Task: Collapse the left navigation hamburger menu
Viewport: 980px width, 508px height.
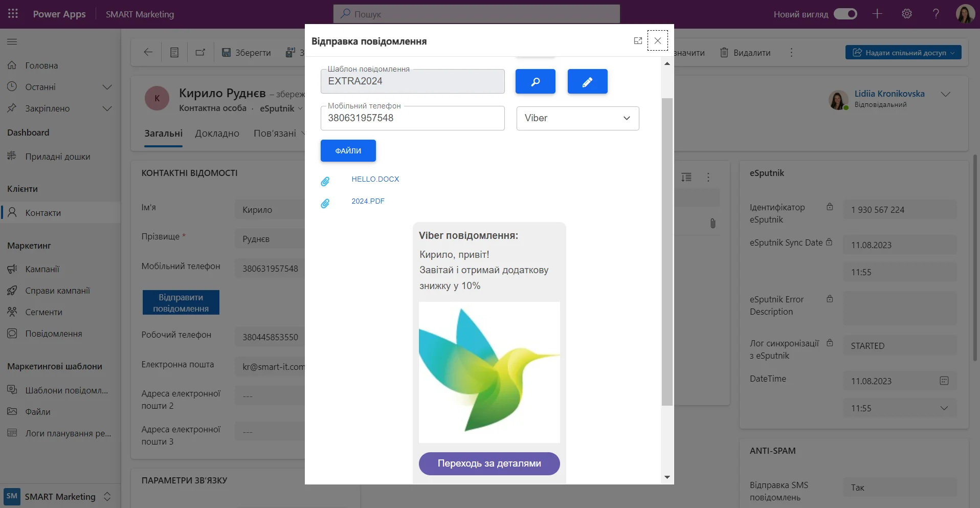Action: pos(12,41)
